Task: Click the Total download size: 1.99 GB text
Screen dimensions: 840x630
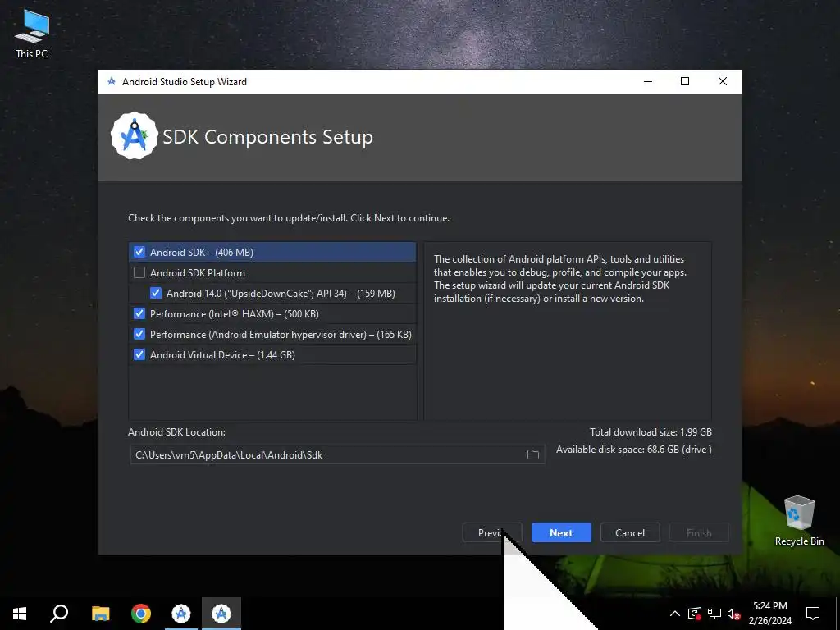Action: click(651, 431)
